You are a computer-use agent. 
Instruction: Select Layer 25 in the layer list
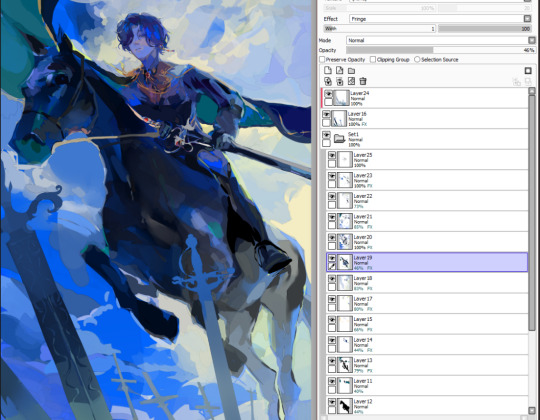coord(427,160)
